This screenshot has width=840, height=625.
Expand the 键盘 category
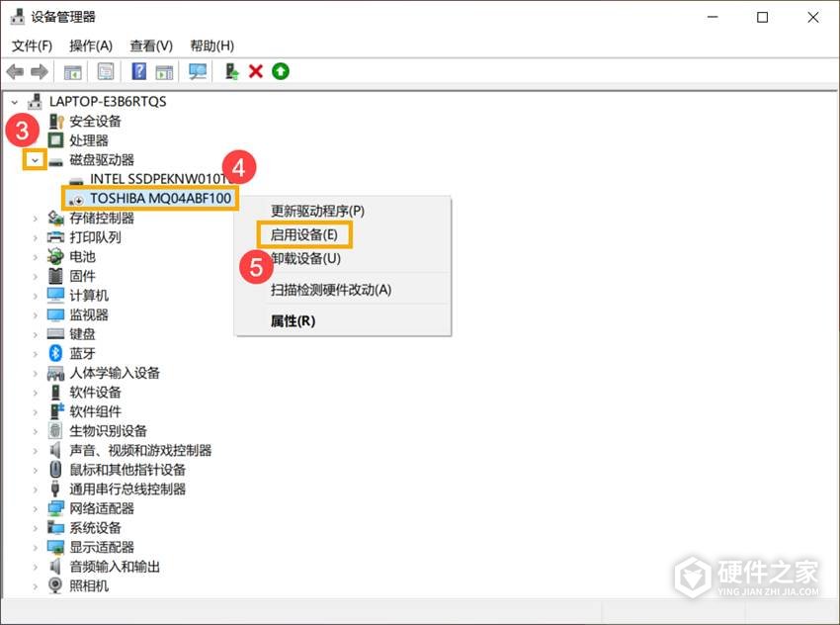point(36,334)
